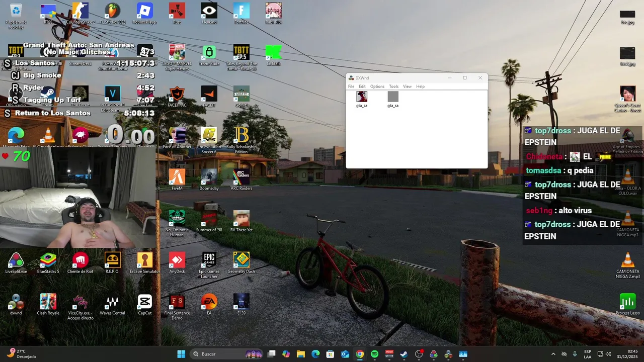Select the Roblox Player desktop icon
The height and width of the screenshot is (362, 644).
pyautogui.click(x=145, y=14)
